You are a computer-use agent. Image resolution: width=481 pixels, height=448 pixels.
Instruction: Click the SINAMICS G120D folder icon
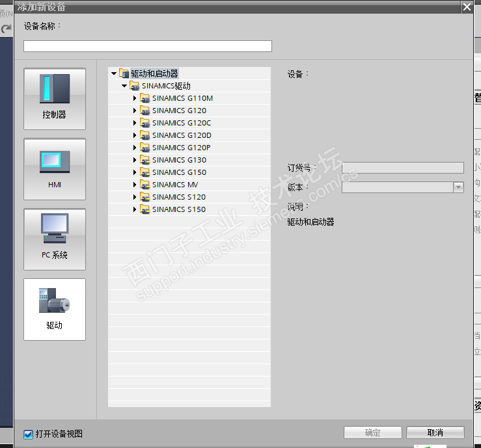tap(144, 135)
